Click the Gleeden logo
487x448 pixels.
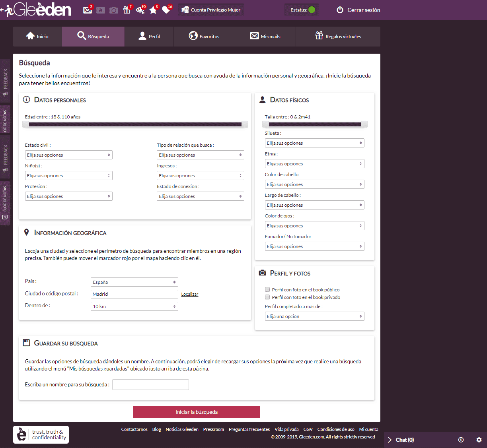click(x=43, y=10)
